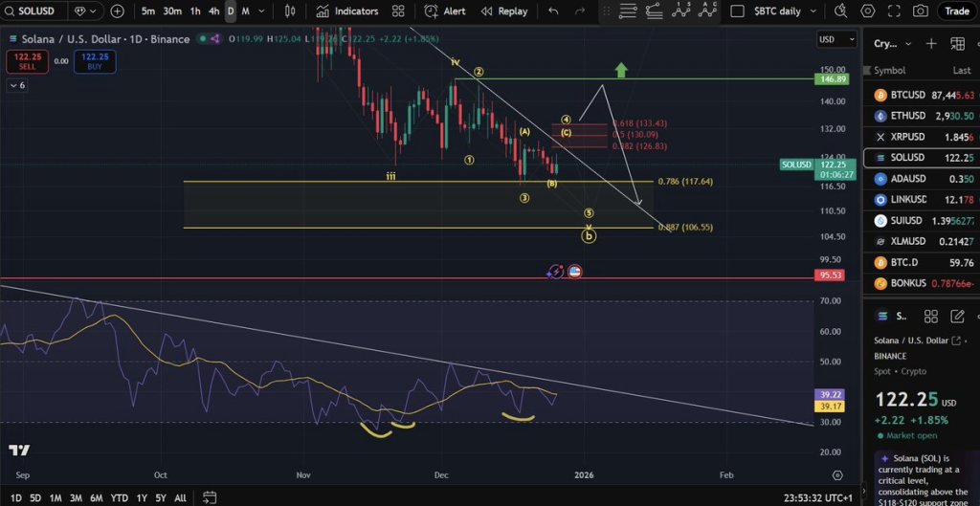Create an Alert

click(444, 11)
